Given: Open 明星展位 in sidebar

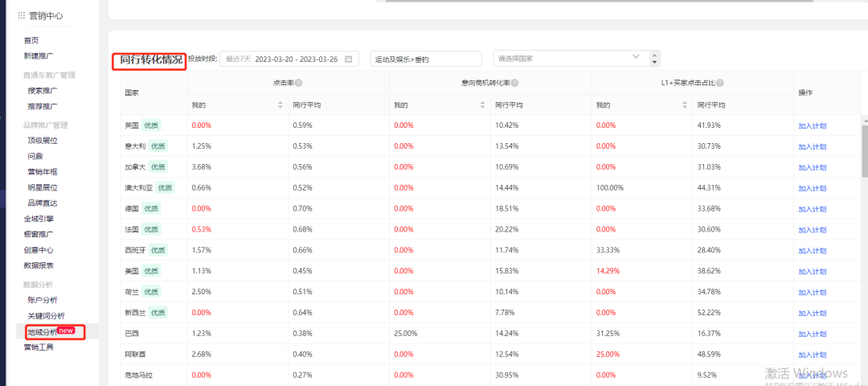Looking at the screenshot, I should coord(43,187).
